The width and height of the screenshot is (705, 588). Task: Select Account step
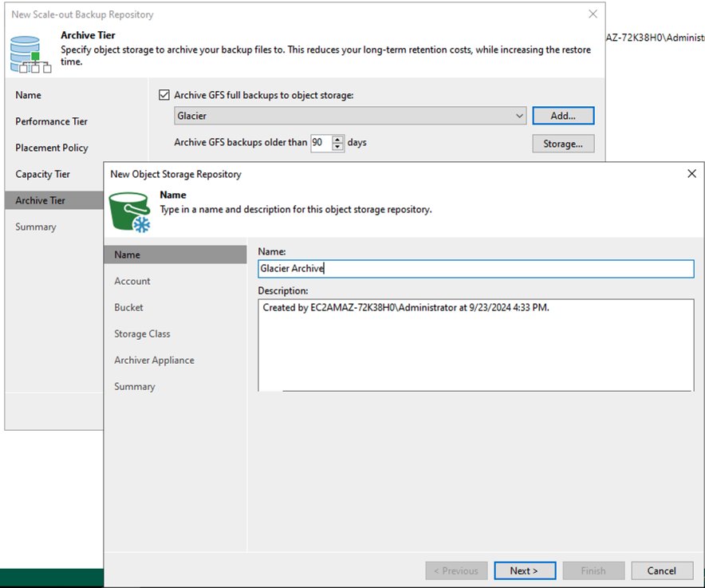point(132,281)
